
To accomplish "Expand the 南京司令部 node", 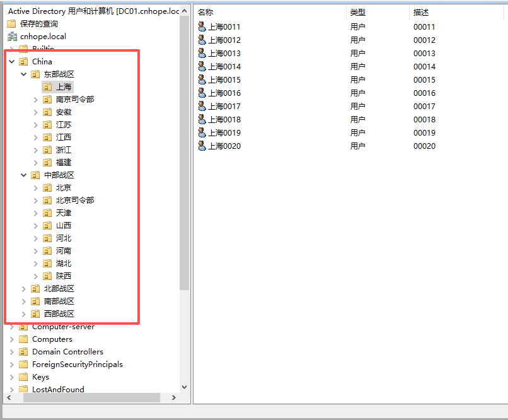I will coord(36,100).
